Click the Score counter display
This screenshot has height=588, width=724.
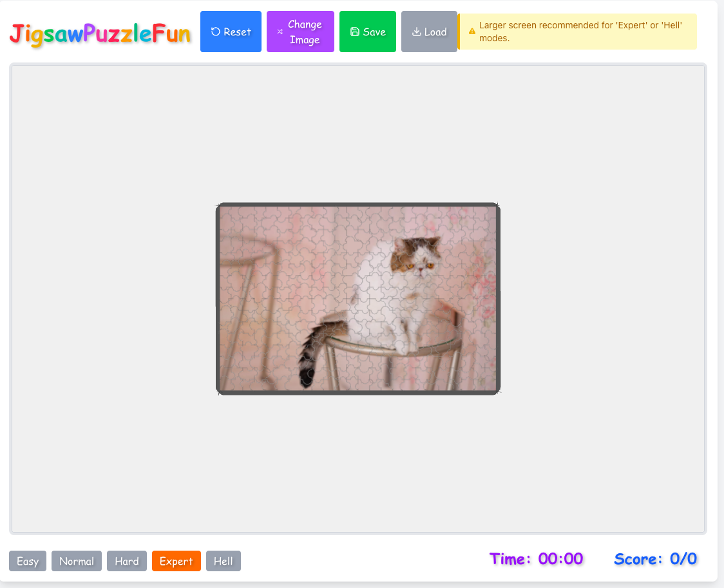tap(656, 559)
